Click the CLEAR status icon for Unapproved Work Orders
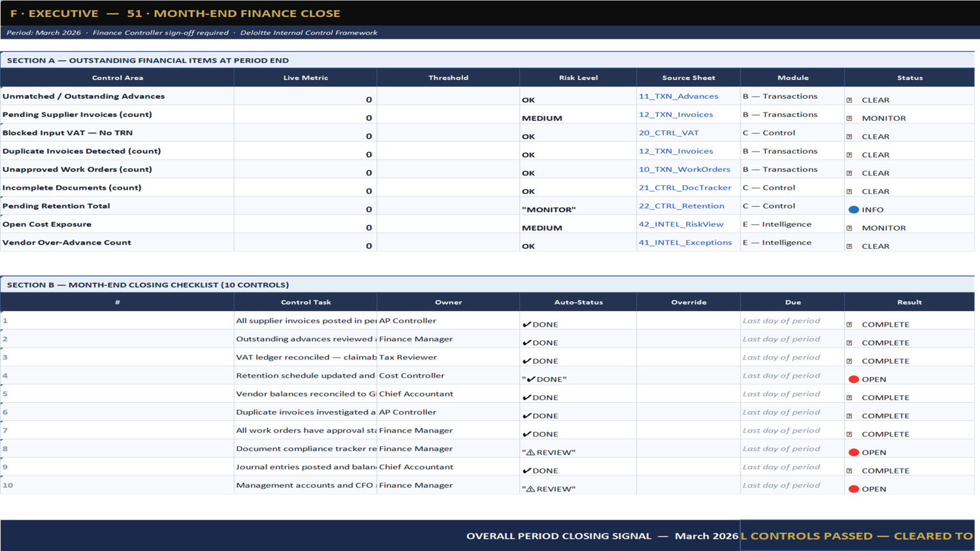Viewport: 980px width, 551px height. coord(849,173)
